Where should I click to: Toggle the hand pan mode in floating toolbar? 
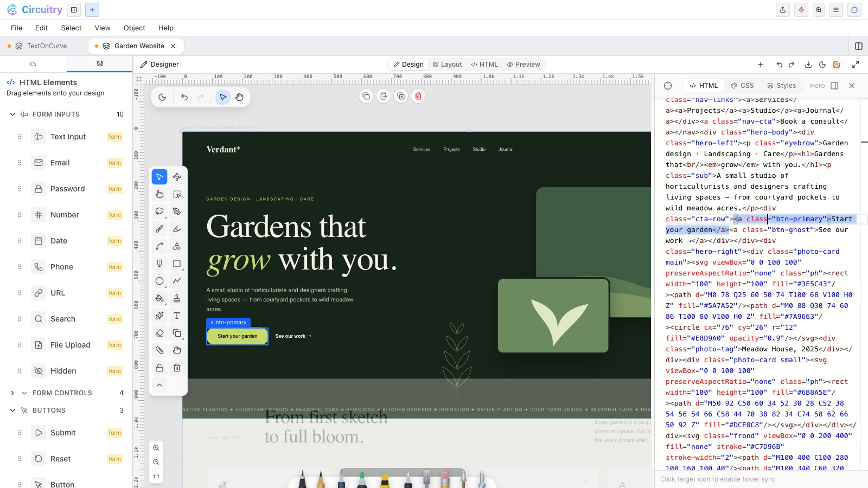[239, 97]
